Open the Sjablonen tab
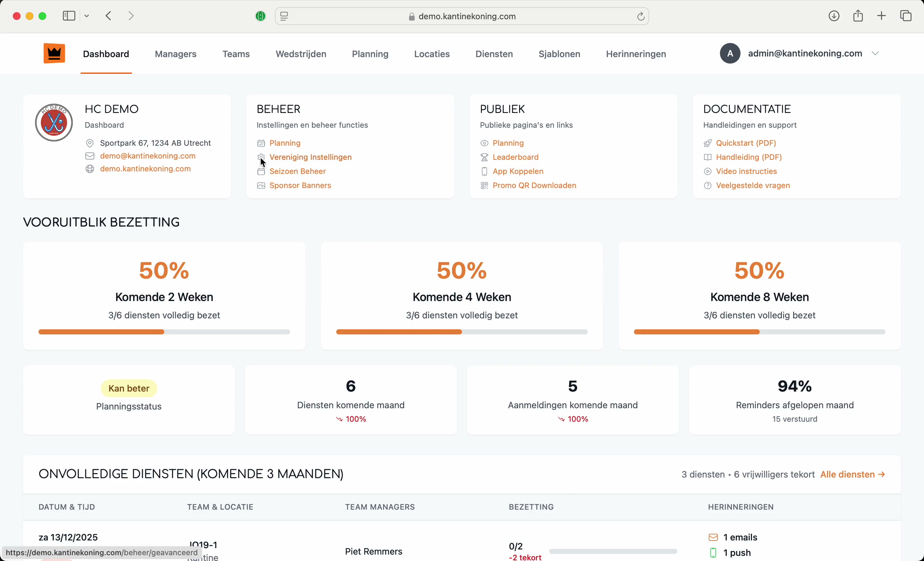924x561 pixels. [559, 54]
